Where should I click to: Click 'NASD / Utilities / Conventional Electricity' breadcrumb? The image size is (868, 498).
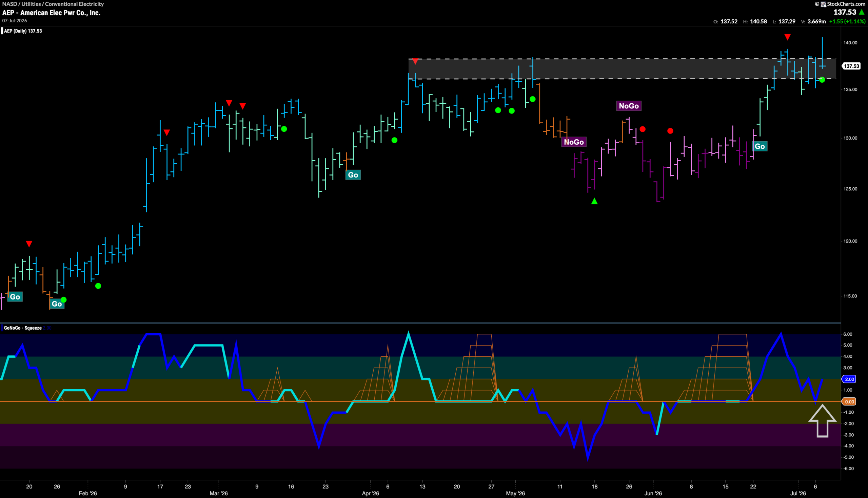(53, 4)
